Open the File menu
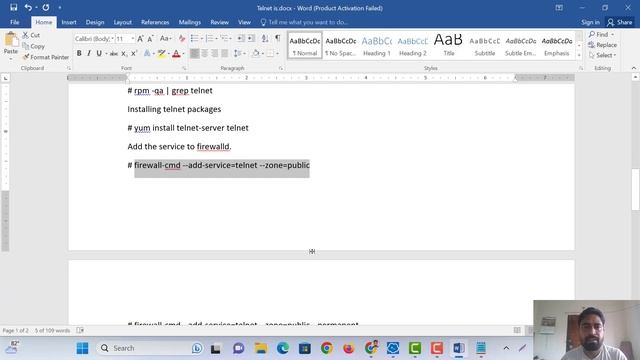Image resolution: width=640 pixels, height=360 pixels. point(15,22)
